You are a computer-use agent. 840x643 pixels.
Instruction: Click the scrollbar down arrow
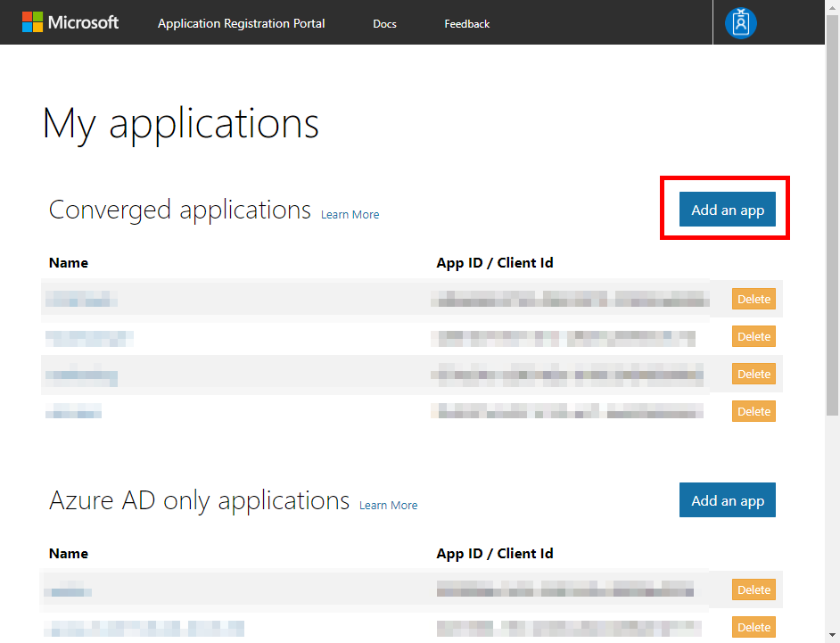click(832, 636)
